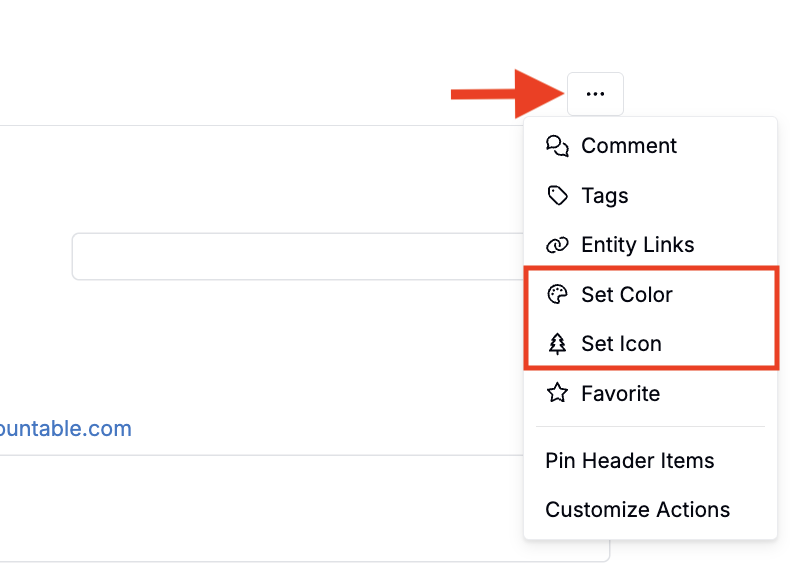Image resolution: width=790 pixels, height=578 pixels.
Task: Select Pin Header Items
Action: click(630, 461)
